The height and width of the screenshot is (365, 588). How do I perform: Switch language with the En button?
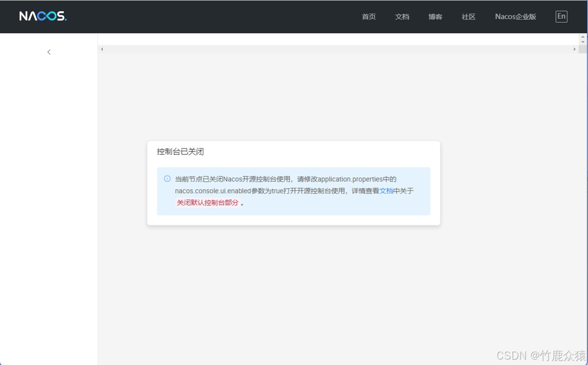click(562, 16)
